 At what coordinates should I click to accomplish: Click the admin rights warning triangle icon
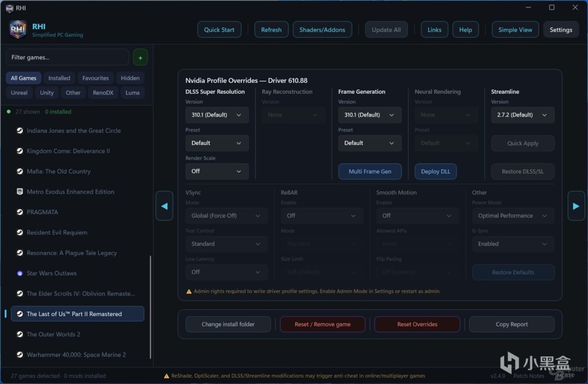(189, 291)
